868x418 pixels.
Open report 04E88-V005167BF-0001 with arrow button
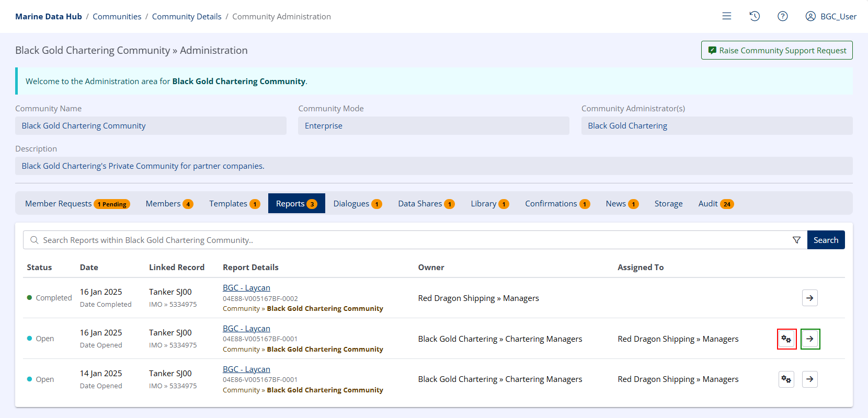(x=810, y=339)
